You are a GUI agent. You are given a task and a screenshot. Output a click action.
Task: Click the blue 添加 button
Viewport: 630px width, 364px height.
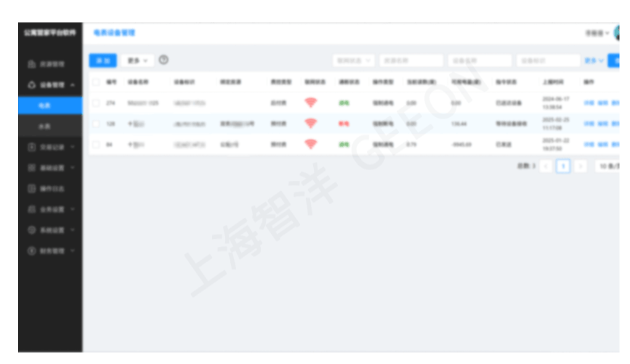103,60
